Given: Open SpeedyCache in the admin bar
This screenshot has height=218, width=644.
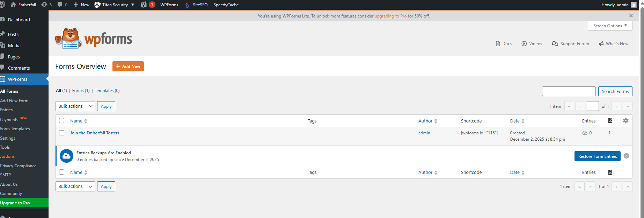Looking at the screenshot, I should (x=226, y=5).
